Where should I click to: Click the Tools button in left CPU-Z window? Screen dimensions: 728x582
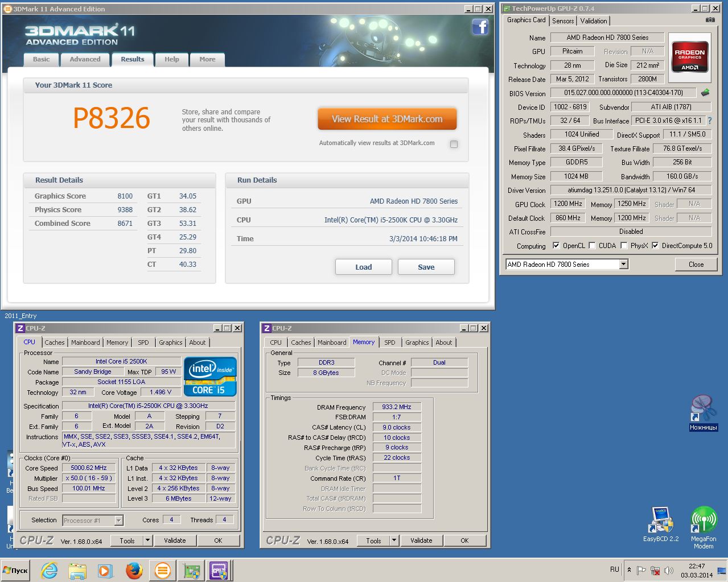coord(127,540)
